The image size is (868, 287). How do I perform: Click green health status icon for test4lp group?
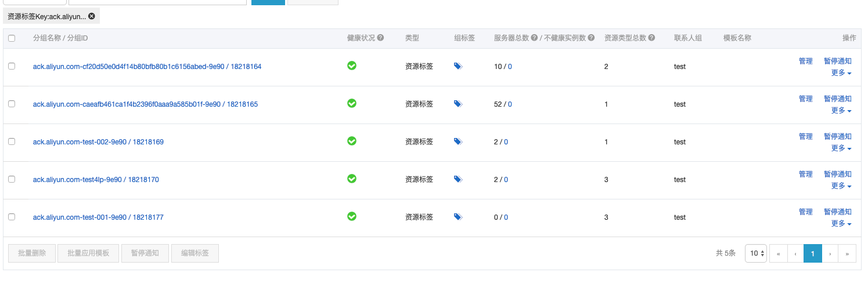[x=352, y=179]
